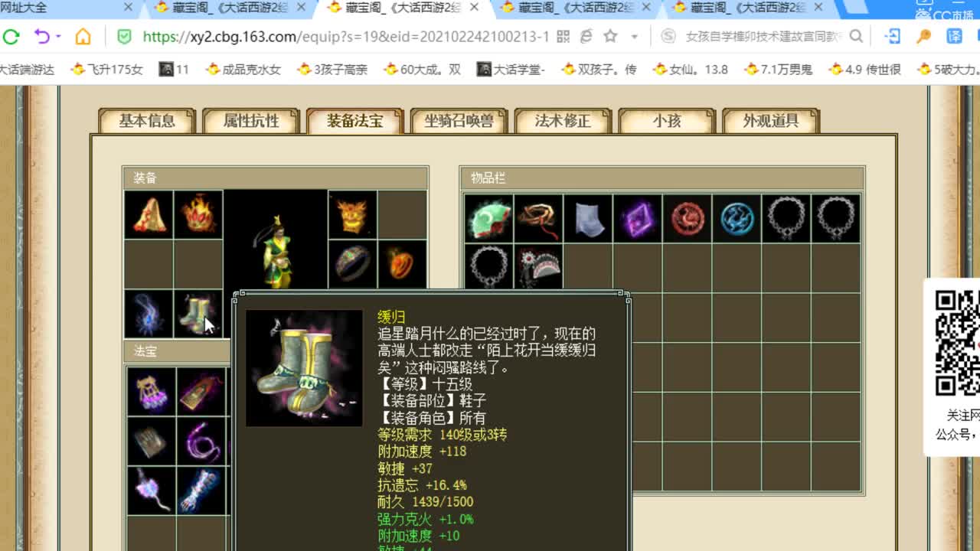Select the purple crystal inventory item
The height and width of the screenshot is (551, 980).
coord(638,218)
